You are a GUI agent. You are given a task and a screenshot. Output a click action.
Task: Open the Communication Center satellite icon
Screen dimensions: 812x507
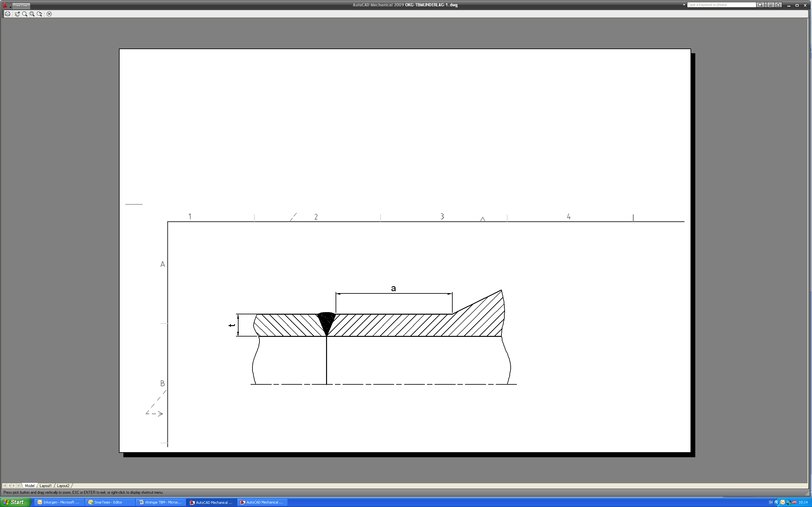pyautogui.click(x=771, y=5)
